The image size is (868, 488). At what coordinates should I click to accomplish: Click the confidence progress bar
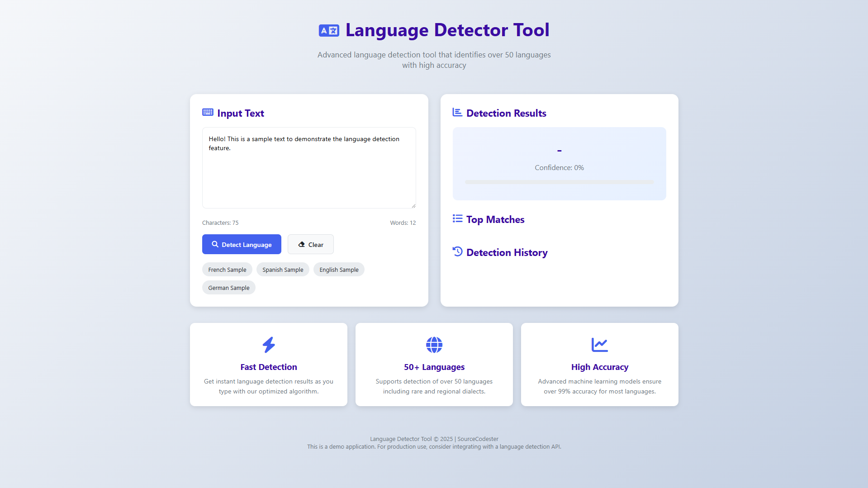559,182
